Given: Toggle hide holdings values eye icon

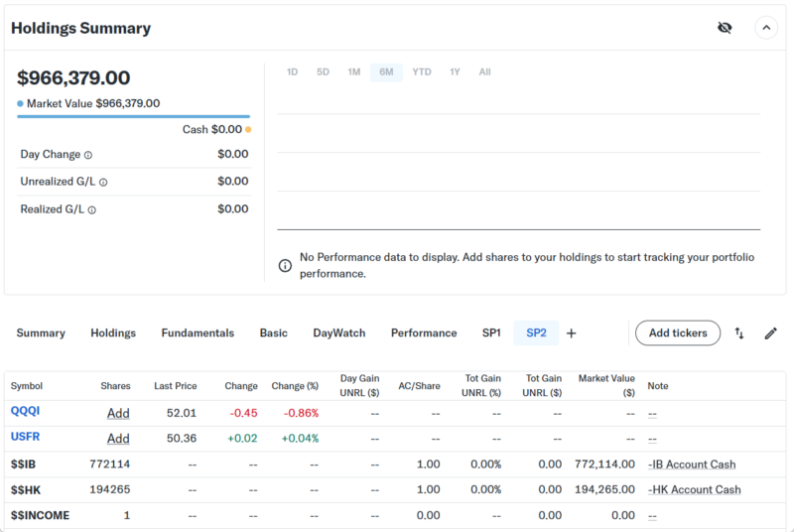Looking at the screenshot, I should click(x=725, y=28).
